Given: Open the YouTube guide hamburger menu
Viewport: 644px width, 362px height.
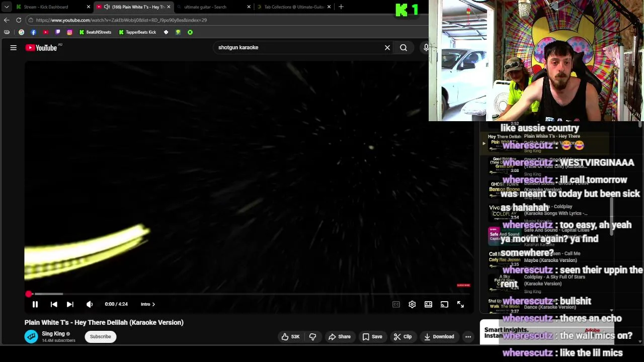Looking at the screenshot, I should click(14, 48).
